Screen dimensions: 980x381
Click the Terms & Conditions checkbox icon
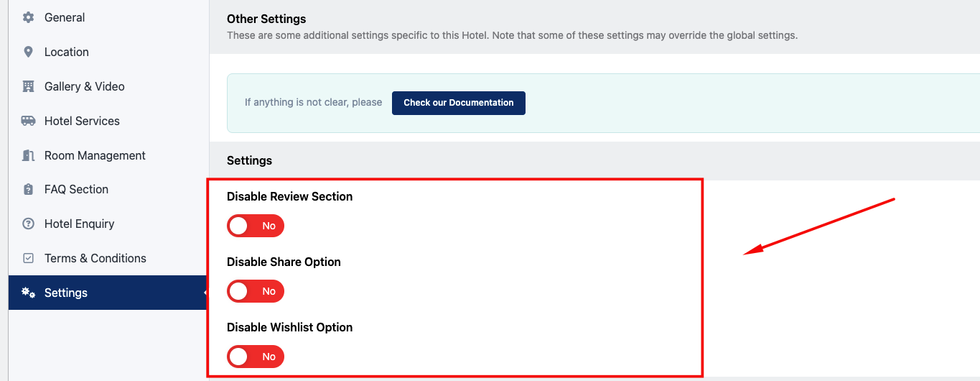coord(28,258)
